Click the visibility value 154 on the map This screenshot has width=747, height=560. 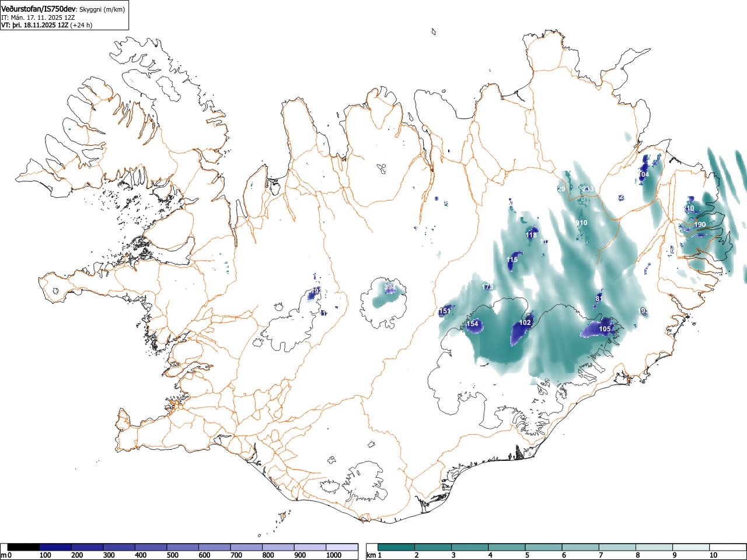coord(472,324)
